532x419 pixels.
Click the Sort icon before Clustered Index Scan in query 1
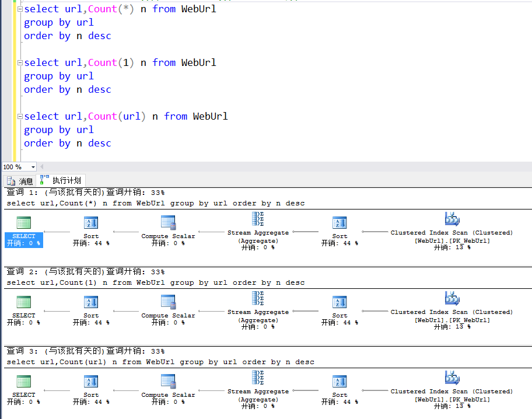coord(339,223)
